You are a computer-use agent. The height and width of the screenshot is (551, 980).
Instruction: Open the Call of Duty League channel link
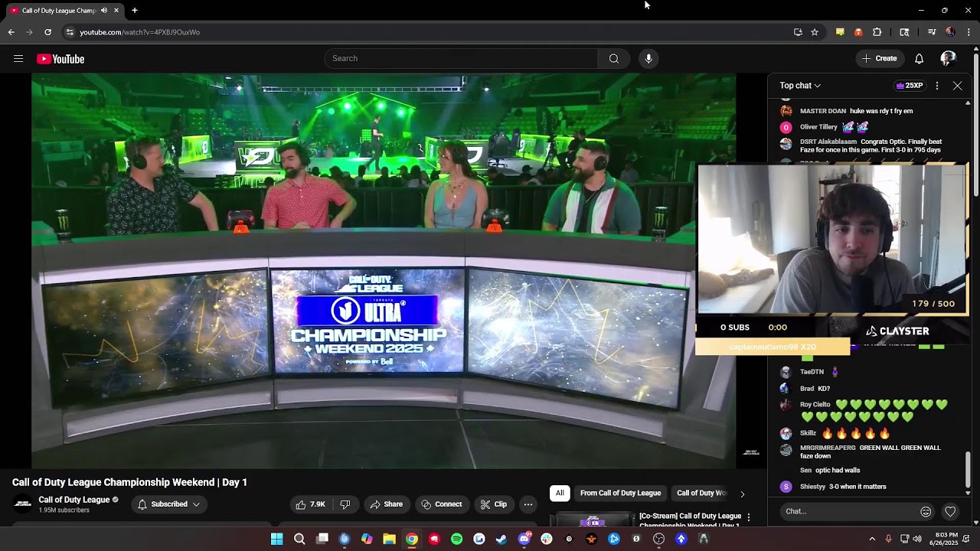click(74, 500)
